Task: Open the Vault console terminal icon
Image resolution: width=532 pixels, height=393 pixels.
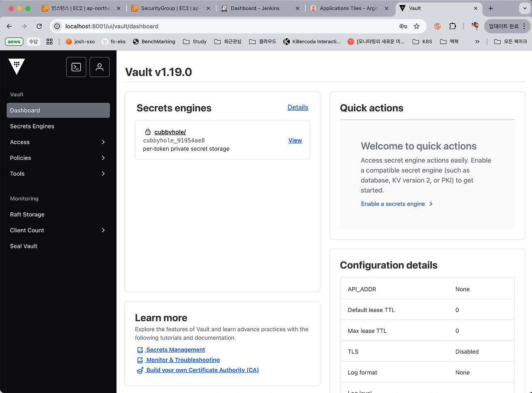Action: 76,67
